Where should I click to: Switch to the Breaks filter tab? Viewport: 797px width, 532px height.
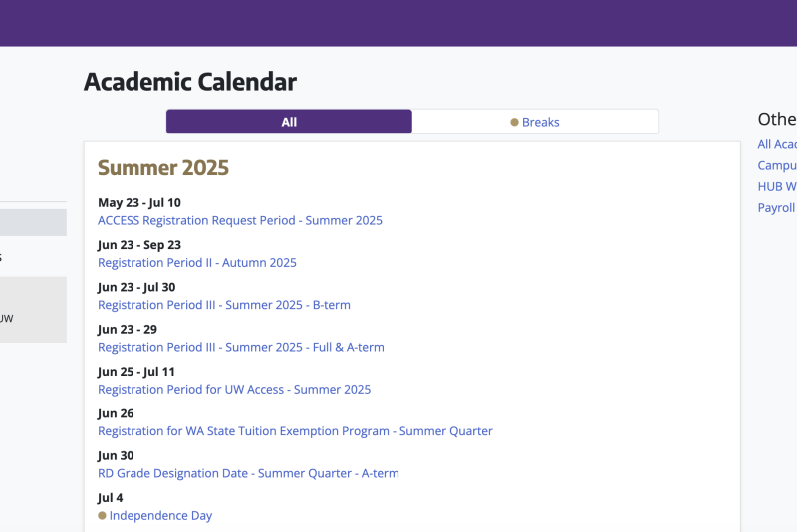pyautogui.click(x=535, y=122)
